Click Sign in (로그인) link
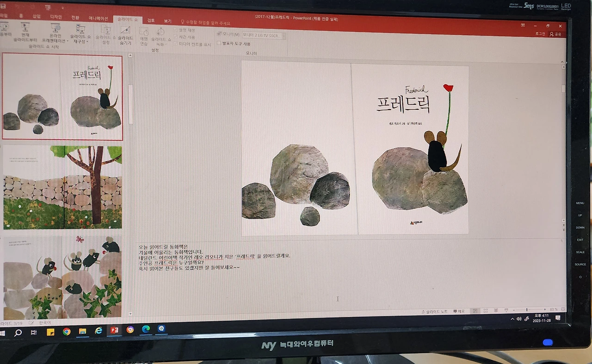The image size is (592, 364). coord(540,34)
